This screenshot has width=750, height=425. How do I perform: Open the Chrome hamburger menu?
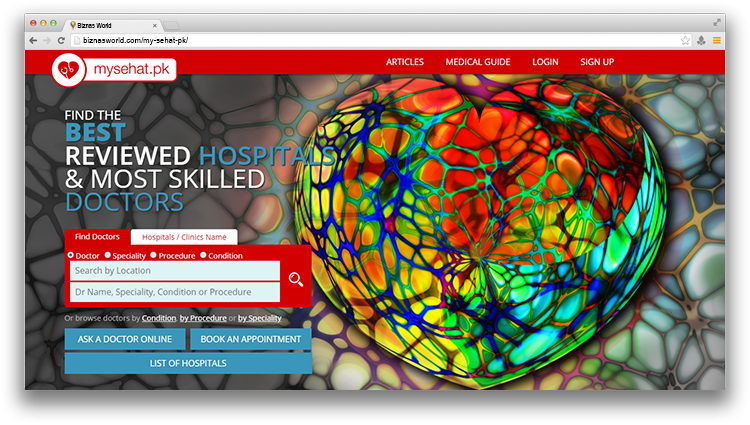click(x=716, y=40)
